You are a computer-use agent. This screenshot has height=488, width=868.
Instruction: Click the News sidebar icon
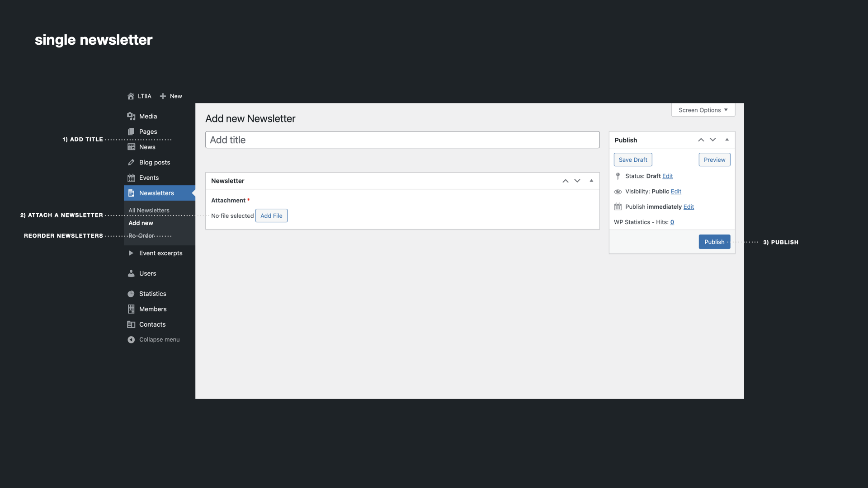coord(131,147)
